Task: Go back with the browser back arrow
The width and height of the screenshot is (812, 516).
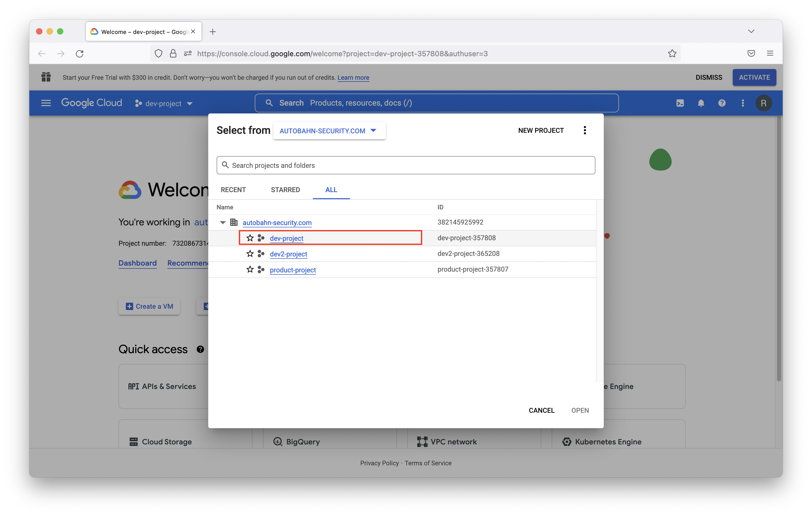Action: (x=42, y=54)
